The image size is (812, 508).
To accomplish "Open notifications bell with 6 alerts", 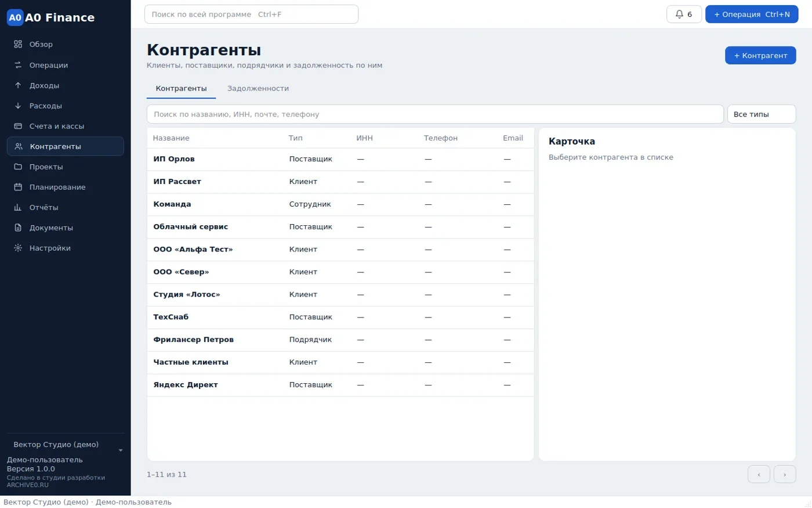I will pyautogui.click(x=684, y=15).
